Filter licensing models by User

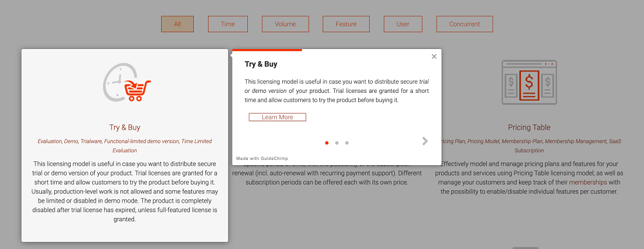403,24
